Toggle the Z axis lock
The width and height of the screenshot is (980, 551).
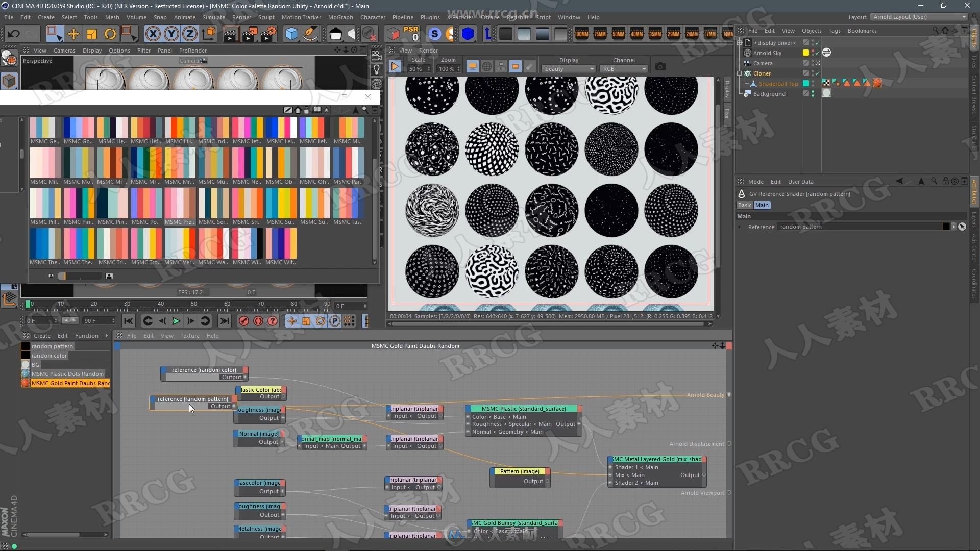tap(190, 34)
